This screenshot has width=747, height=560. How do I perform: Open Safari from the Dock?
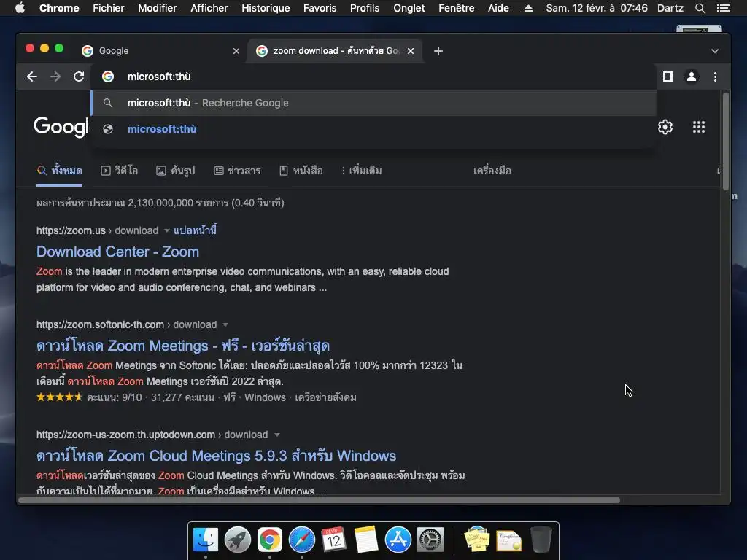[302, 540]
